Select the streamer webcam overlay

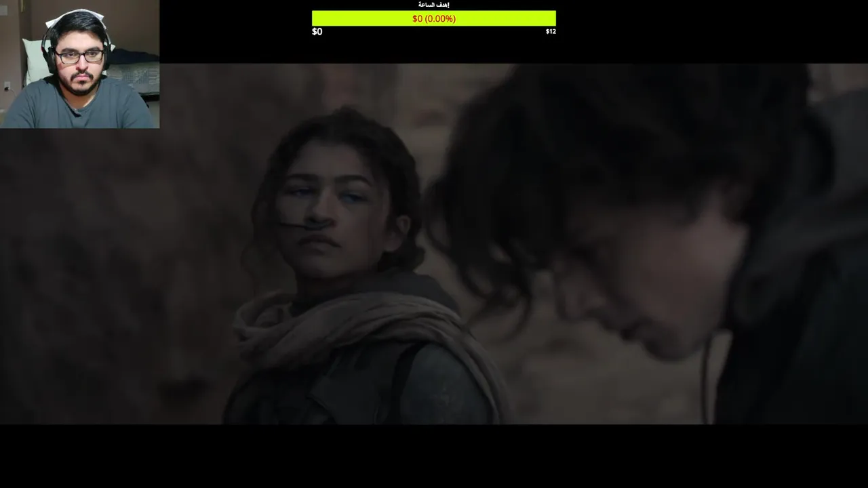80,64
